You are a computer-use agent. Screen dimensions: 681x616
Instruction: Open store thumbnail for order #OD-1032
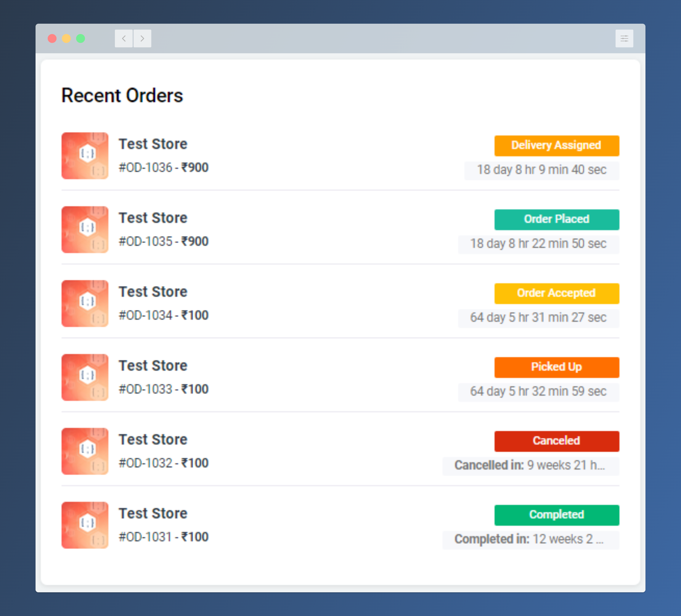85,451
